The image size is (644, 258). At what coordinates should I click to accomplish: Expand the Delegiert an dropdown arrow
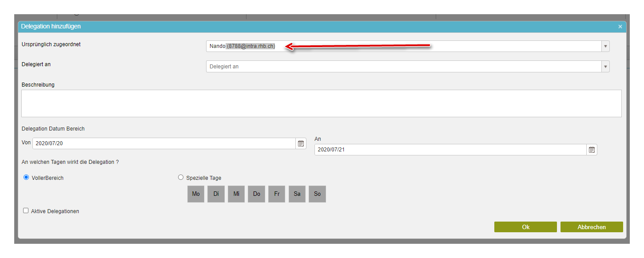605,67
